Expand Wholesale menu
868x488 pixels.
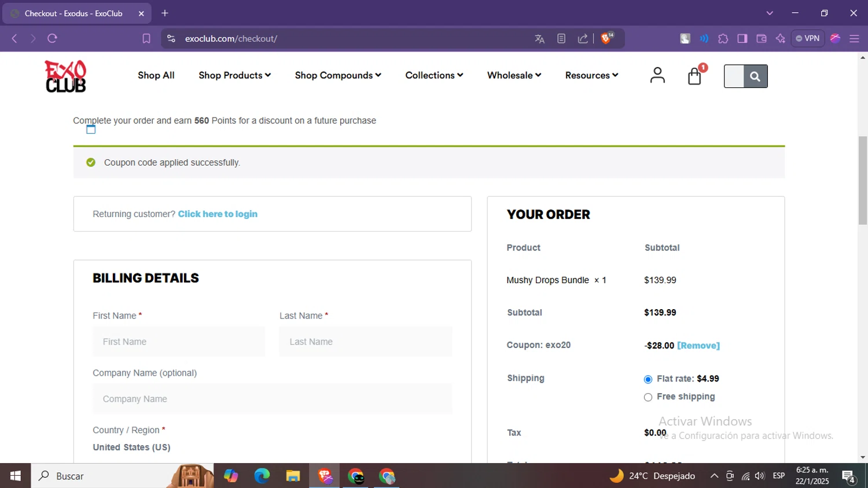(514, 75)
